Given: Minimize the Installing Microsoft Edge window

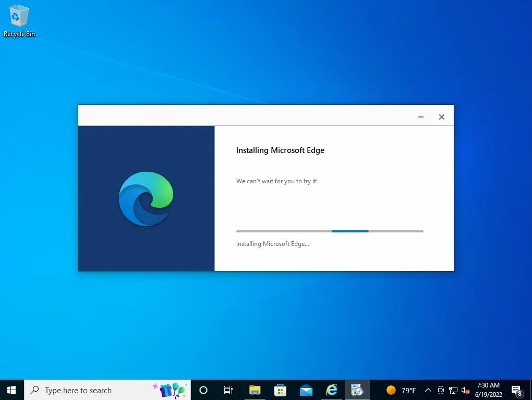Looking at the screenshot, I should [420, 117].
